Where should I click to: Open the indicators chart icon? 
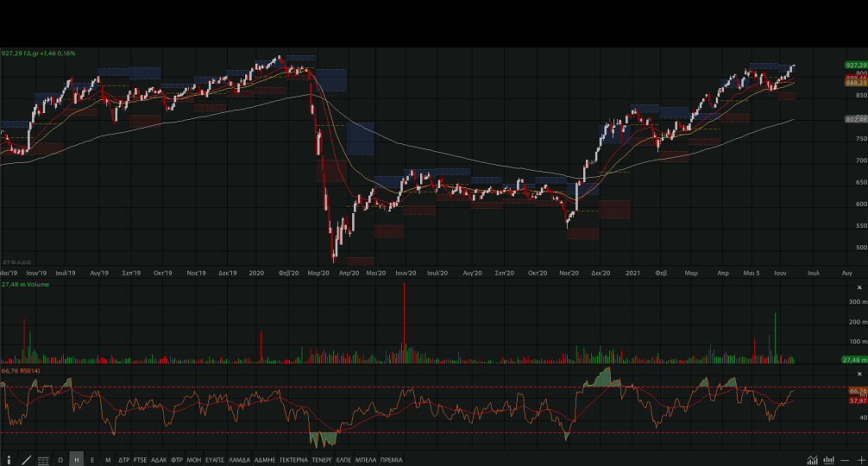pyautogui.click(x=812, y=460)
